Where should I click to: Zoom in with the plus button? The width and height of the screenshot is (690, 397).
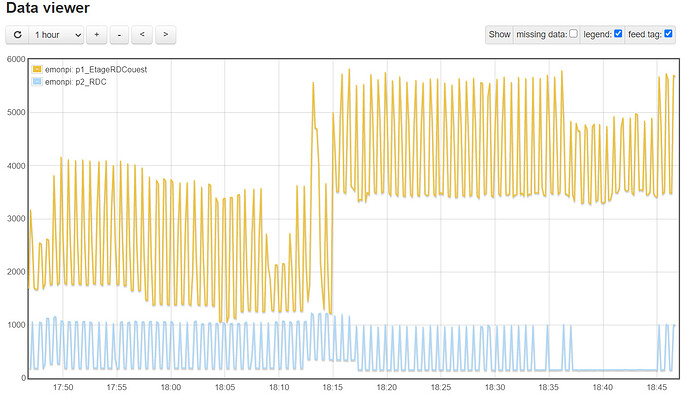96,35
